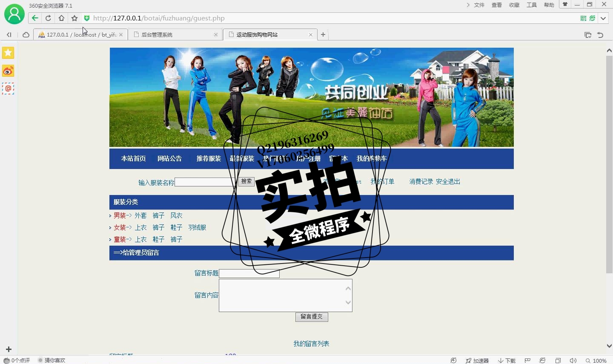Bookmark this page with the star icon
Image resolution: width=613 pixels, height=364 pixels.
click(x=74, y=18)
